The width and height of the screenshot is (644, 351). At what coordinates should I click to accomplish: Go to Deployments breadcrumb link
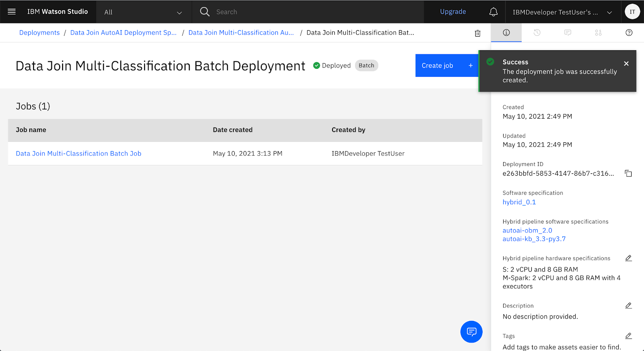point(39,33)
